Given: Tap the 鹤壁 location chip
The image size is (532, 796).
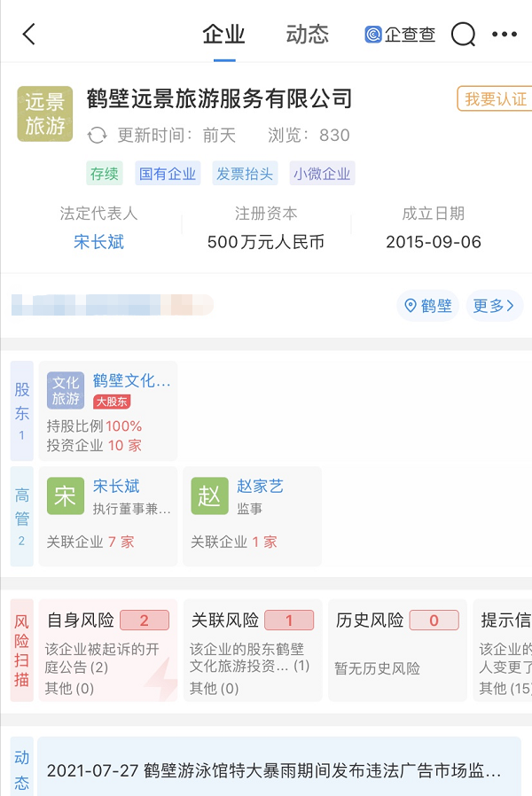Looking at the screenshot, I should point(428,306).
